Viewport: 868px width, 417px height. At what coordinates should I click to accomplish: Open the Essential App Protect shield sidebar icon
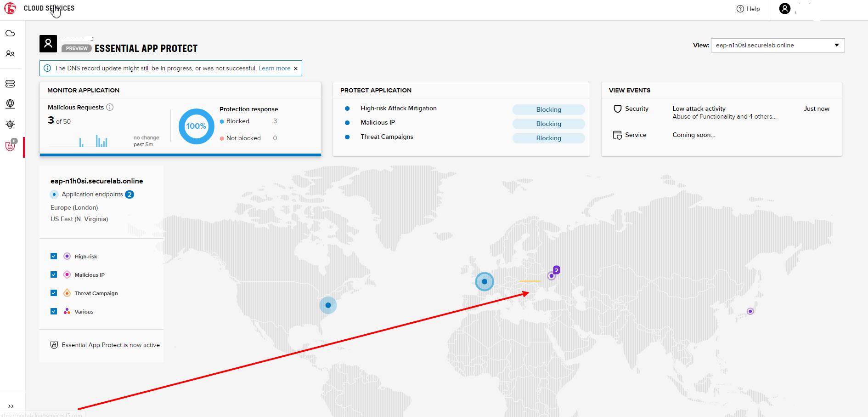(x=11, y=146)
